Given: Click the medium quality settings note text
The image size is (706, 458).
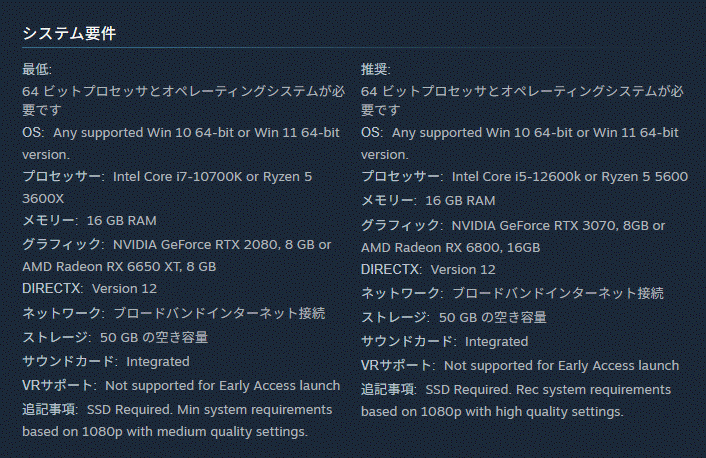Looking at the screenshot, I should pyautogui.click(x=164, y=432).
